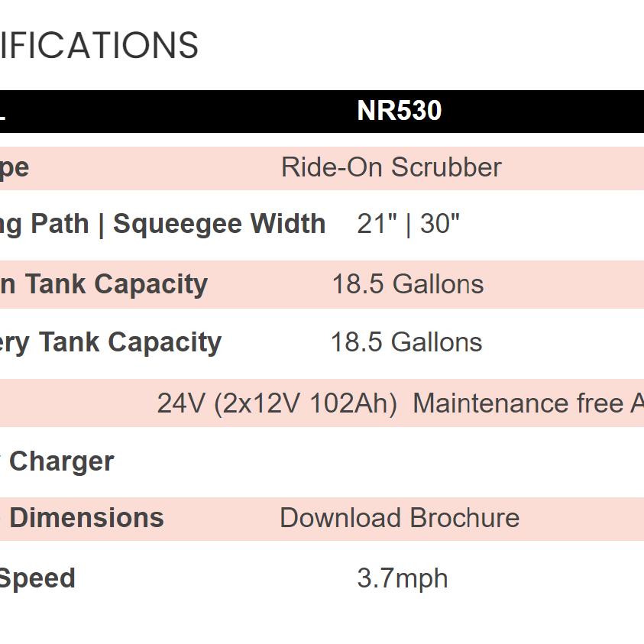Click the Charger row label

point(61,461)
